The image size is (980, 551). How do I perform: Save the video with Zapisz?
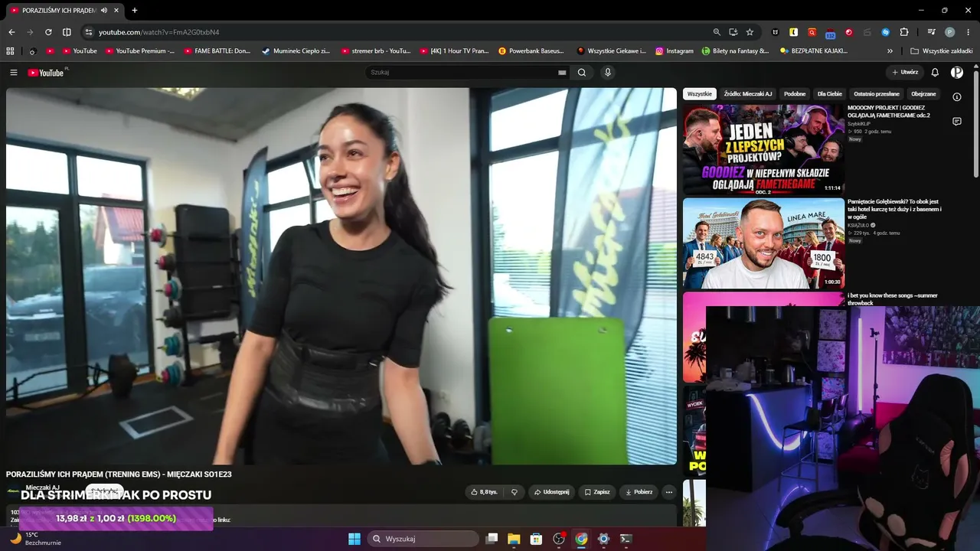[597, 492]
